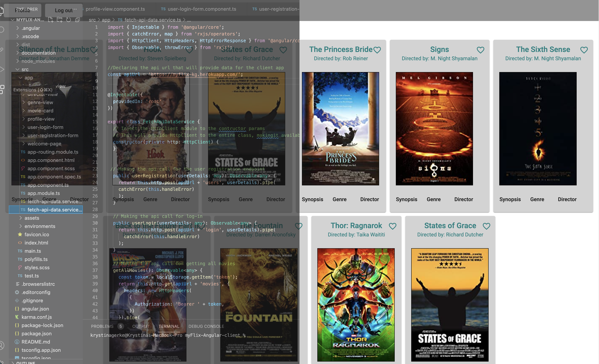The width and height of the screenshot is (599, 364).
Task: Toggle the heart on the Hook card
Action: tap(189, 50)
